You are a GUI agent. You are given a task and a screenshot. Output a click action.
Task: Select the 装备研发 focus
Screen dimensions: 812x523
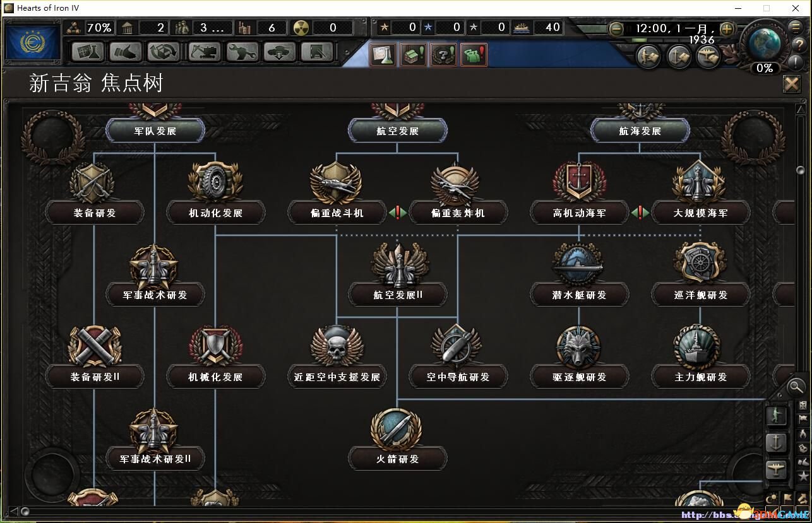[94, 193]
